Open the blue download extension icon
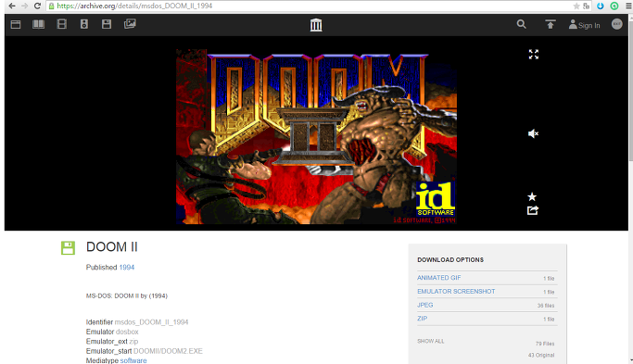The width and height of the screenshot is (633, 364). [601, 6]
